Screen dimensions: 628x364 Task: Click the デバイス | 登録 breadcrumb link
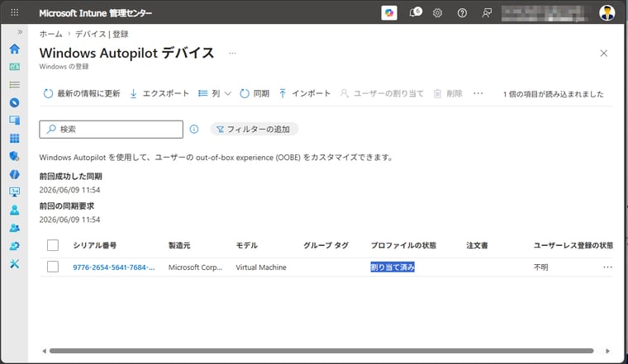tap(102, 34)
